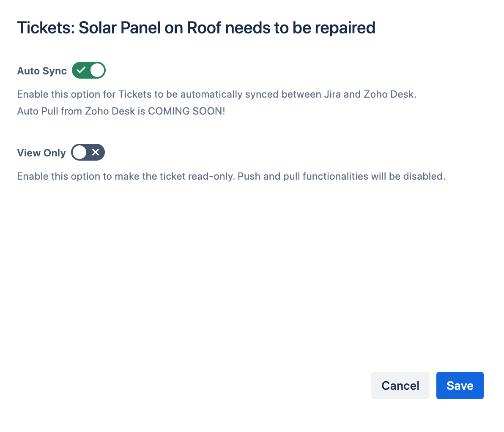This screenshot has width=504, height=432.
Task: Click the word Tickets: in the heading
Action: click(x=45, y=28)
